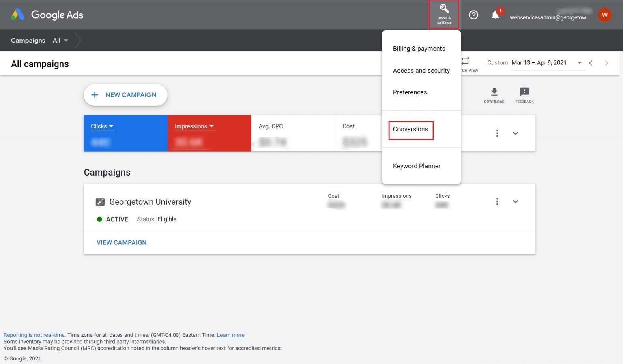Open the account avatar W
Image resolution: width=623 pixels, height=364 pixels.
tap(604, 15)
